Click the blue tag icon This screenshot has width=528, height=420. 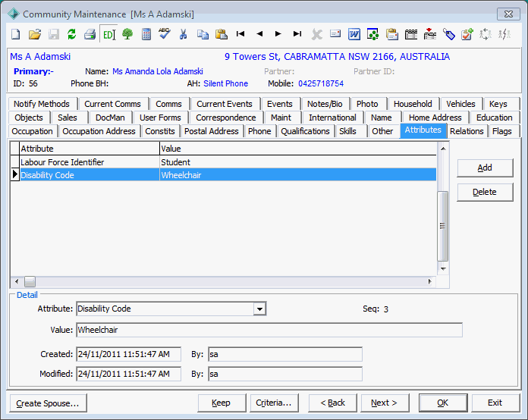click(448, 34)
